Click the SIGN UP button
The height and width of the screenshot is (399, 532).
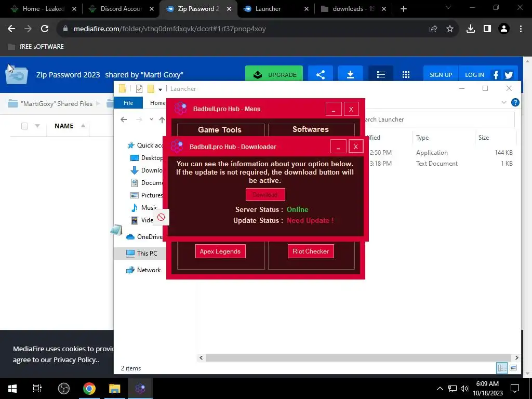pos(441,75)
